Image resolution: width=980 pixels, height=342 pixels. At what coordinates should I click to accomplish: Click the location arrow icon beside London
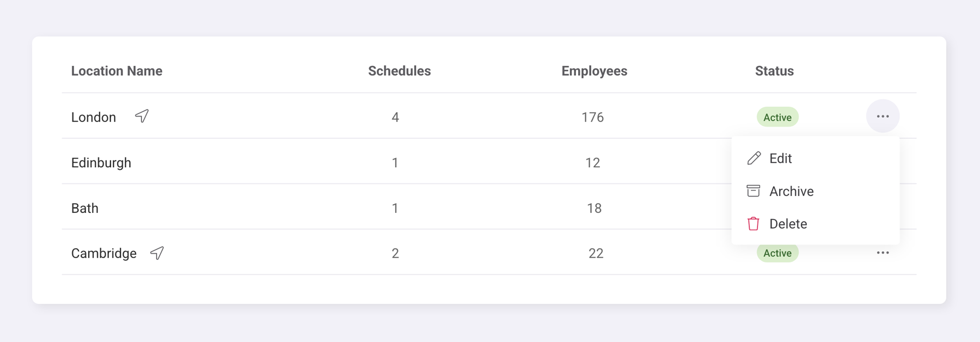point(142,116)
